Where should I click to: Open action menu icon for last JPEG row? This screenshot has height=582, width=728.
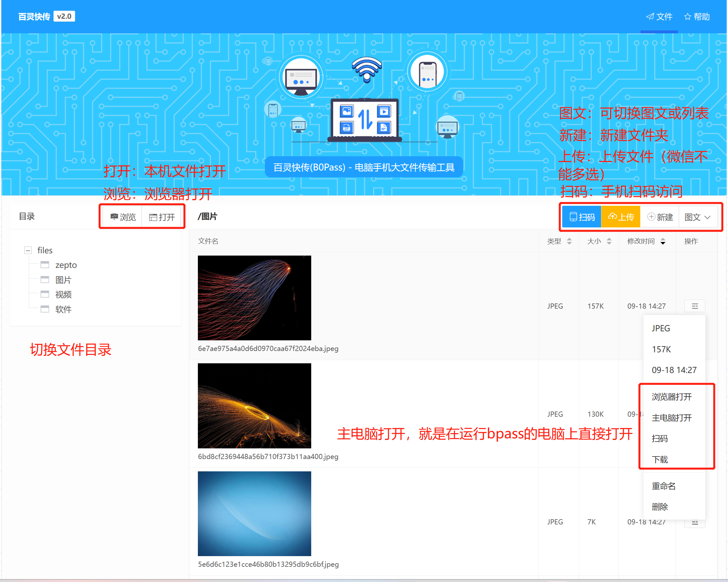coord(695,523)
